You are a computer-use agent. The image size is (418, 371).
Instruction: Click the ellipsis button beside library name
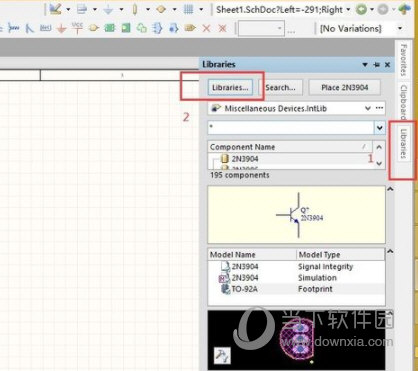[379, 108]
